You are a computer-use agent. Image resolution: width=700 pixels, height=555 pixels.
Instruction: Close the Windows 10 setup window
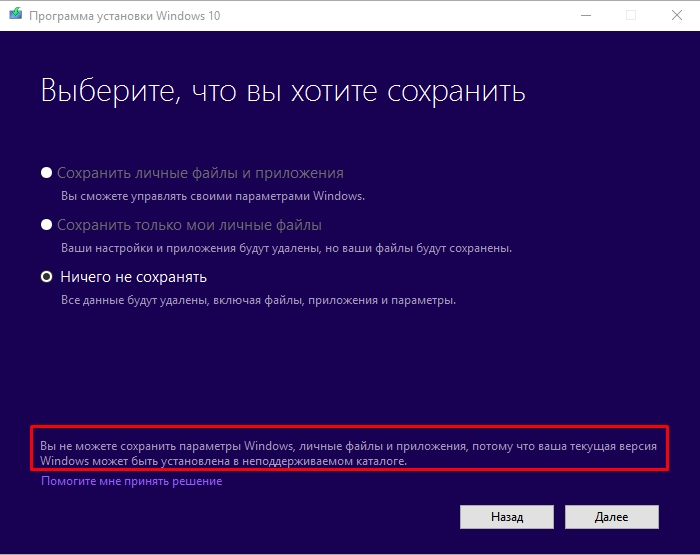pyautogui.click(x=677, y=15)
